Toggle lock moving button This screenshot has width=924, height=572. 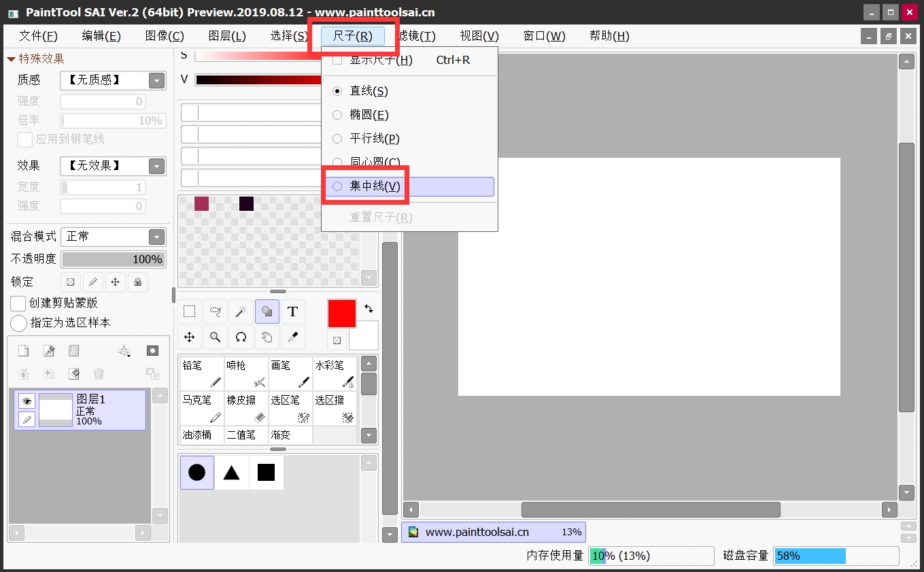[x=116, y=282]
